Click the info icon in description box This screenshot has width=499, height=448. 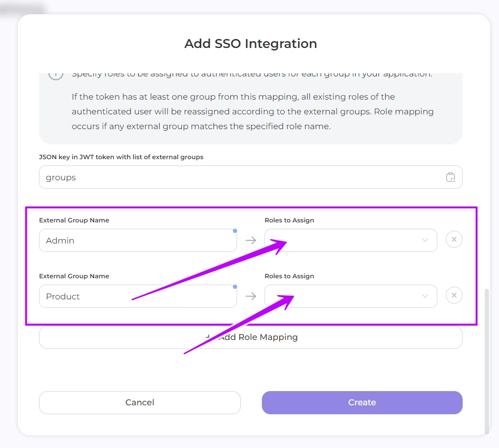pyautogui.click(x=56, y=74)
